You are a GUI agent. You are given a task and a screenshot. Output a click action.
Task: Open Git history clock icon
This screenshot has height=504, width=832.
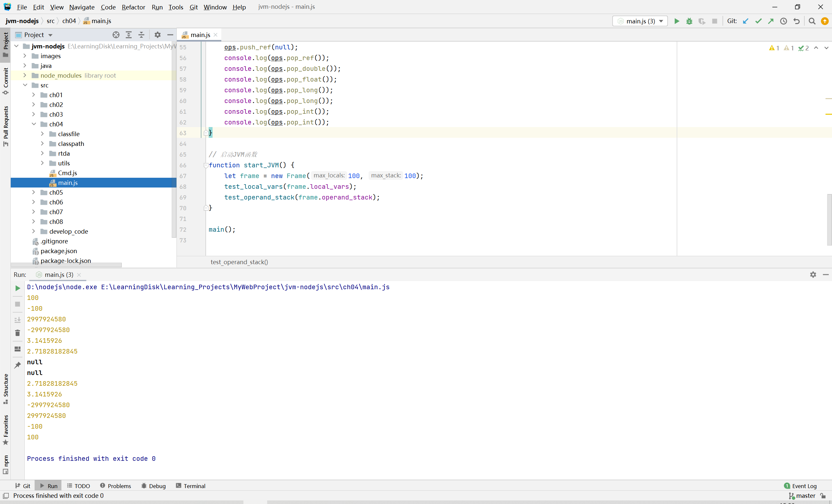tap(783, 21)
